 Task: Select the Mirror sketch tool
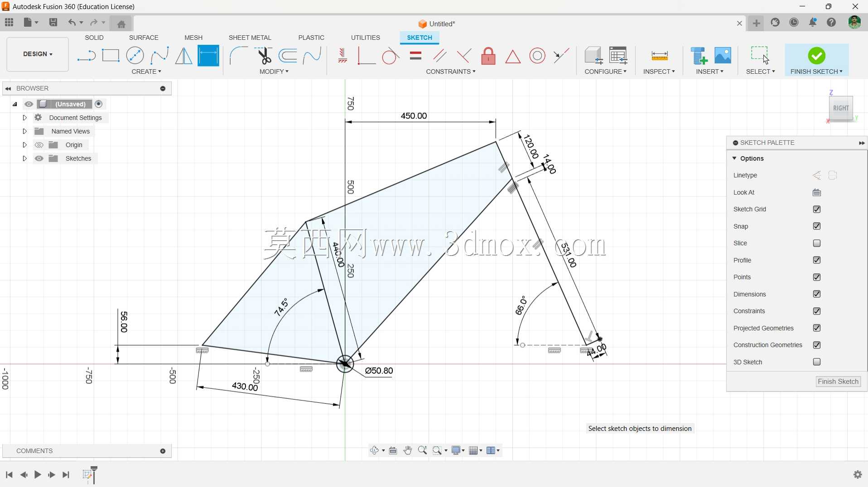183,56
